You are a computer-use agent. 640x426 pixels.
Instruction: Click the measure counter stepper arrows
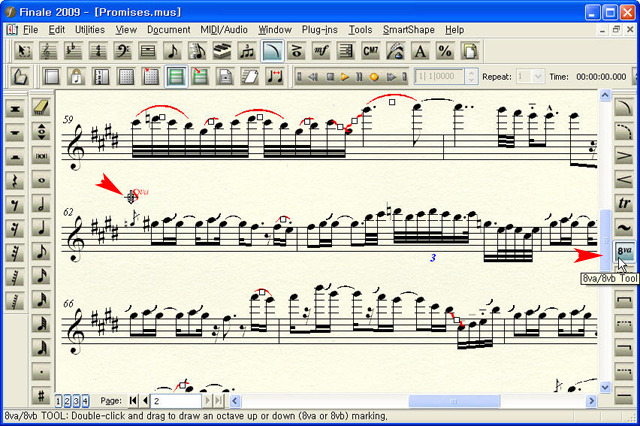[471, 76]
